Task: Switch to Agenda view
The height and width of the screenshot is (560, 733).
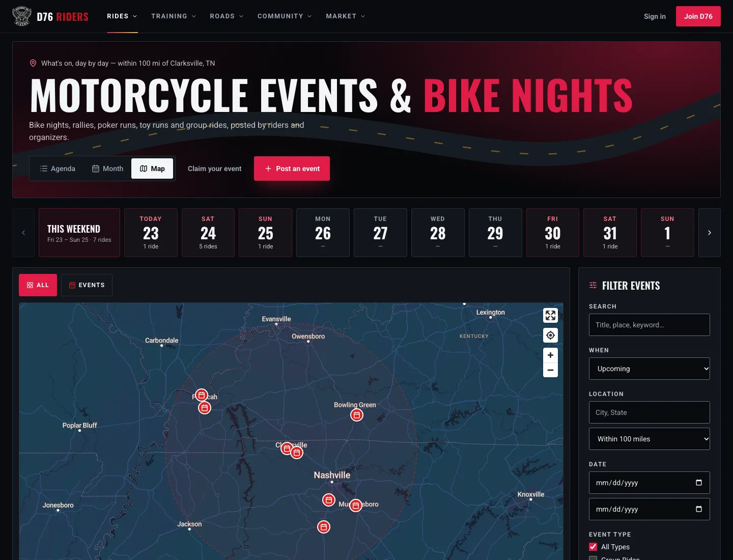Action: tap(58, 169)
